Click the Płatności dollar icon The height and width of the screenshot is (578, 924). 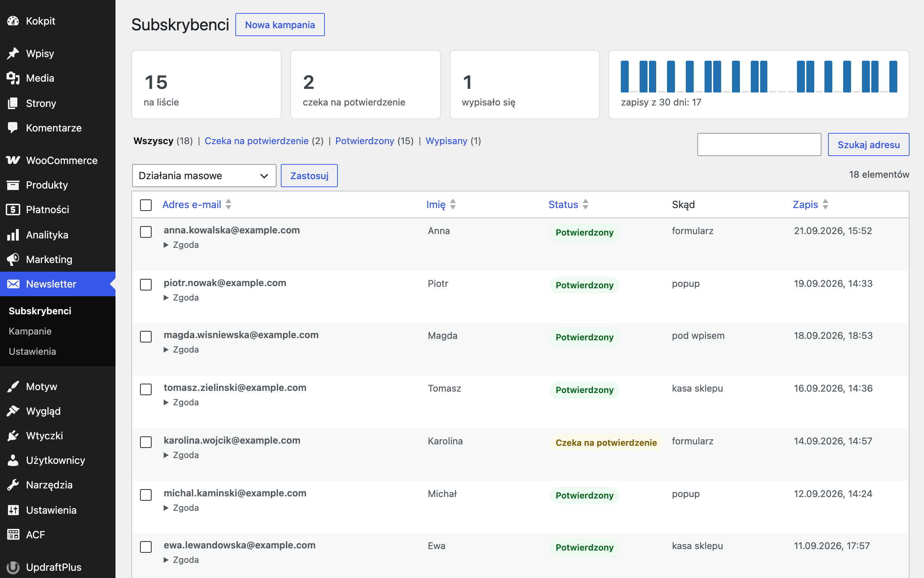pyautogui.click(x=13, y=210)
